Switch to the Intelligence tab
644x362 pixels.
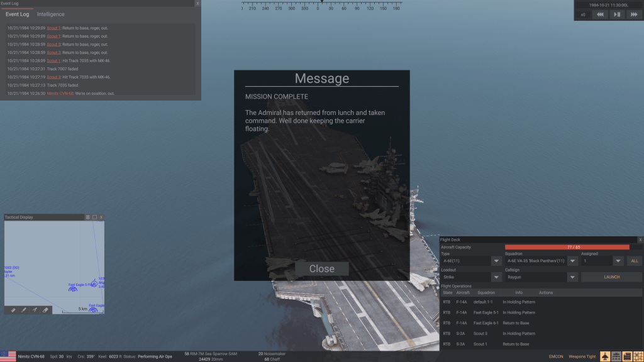pyautogui.click(x=50, y=14)
